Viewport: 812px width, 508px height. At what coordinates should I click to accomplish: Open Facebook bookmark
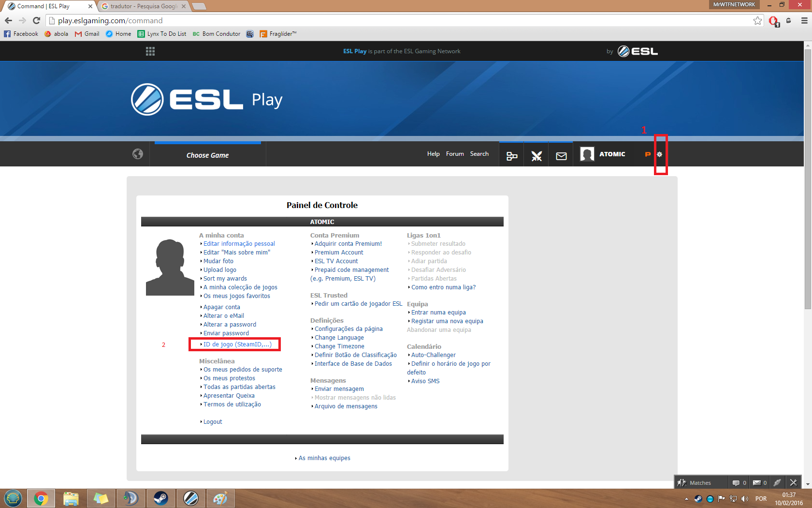(21, 34)
